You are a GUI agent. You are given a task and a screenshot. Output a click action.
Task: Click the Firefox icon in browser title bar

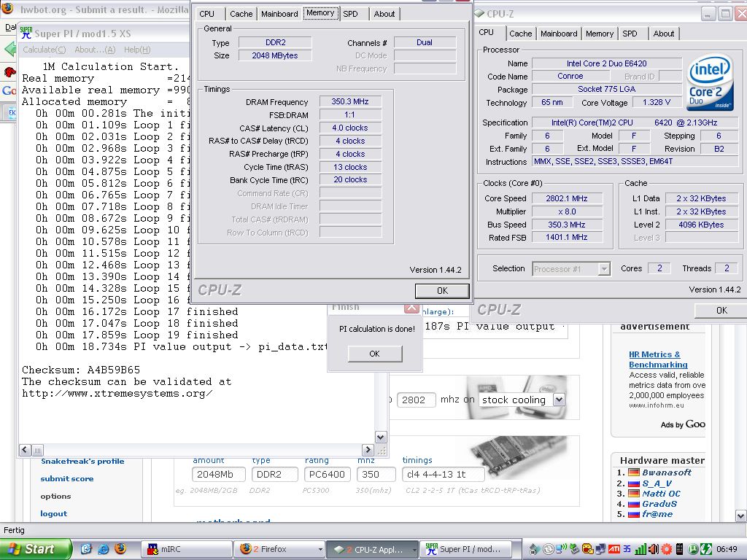click(x=7, y=8)
